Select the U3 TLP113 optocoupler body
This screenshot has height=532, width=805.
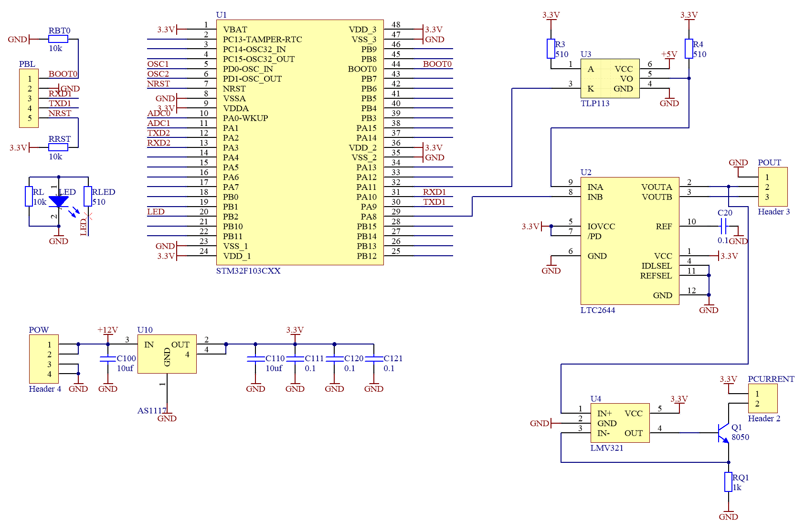610,79
